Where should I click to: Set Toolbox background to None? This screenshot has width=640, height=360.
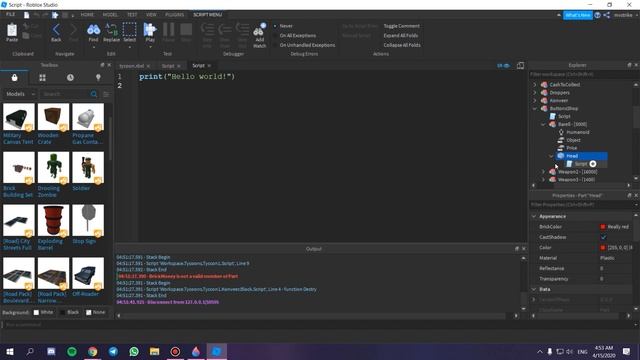89,313
